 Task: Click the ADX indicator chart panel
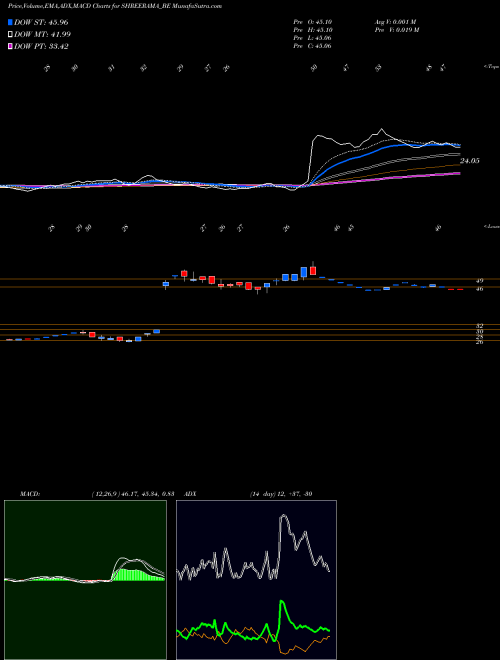point(256,580)
